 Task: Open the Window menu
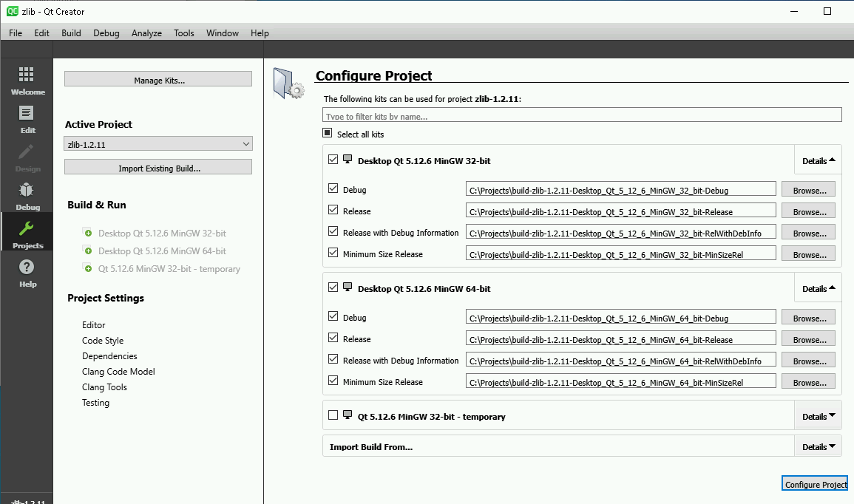(223, 33)
